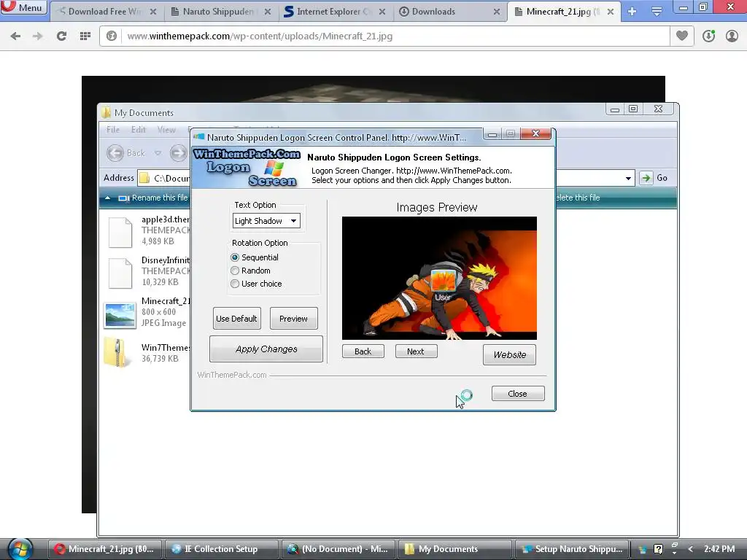This screenshot has width=747, height=560.
Task: Open Minecraft_21.jpg taskbar item
Action: 105,549
